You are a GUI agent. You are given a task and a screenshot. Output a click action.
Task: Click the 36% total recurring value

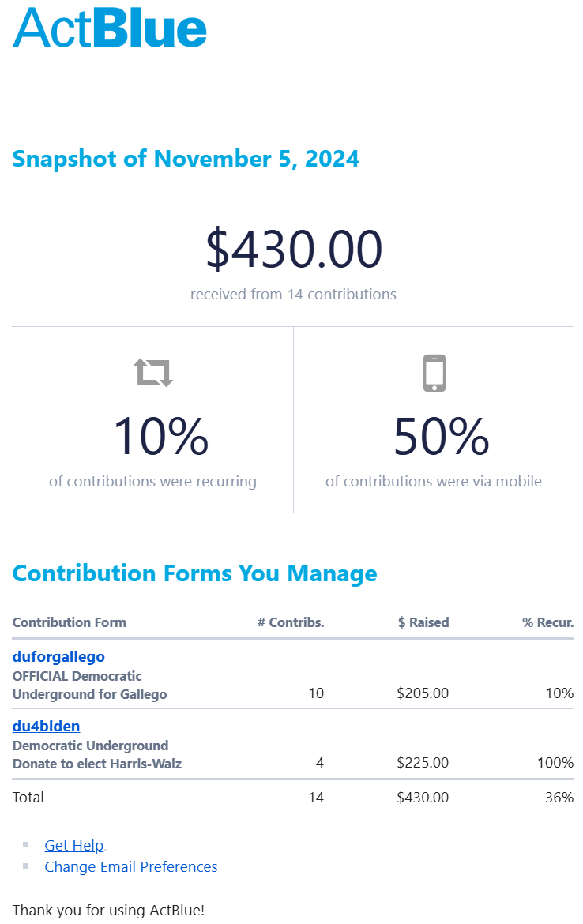tap(559, 798)
